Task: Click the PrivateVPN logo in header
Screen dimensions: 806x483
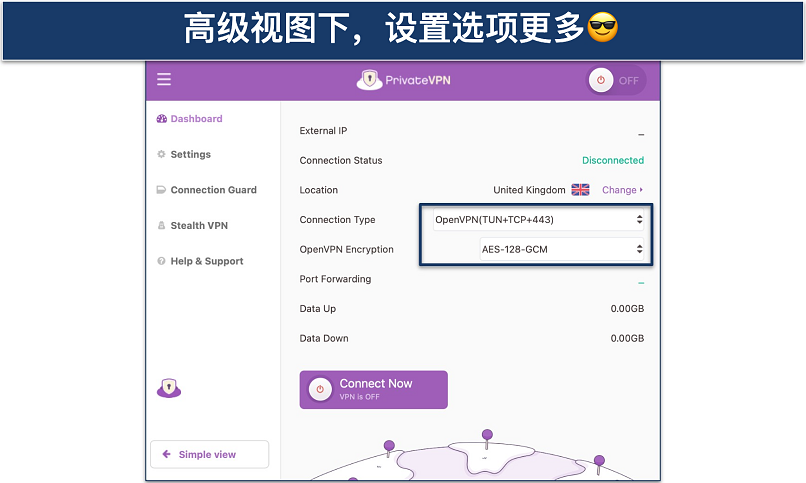Action: click(403, 80)
